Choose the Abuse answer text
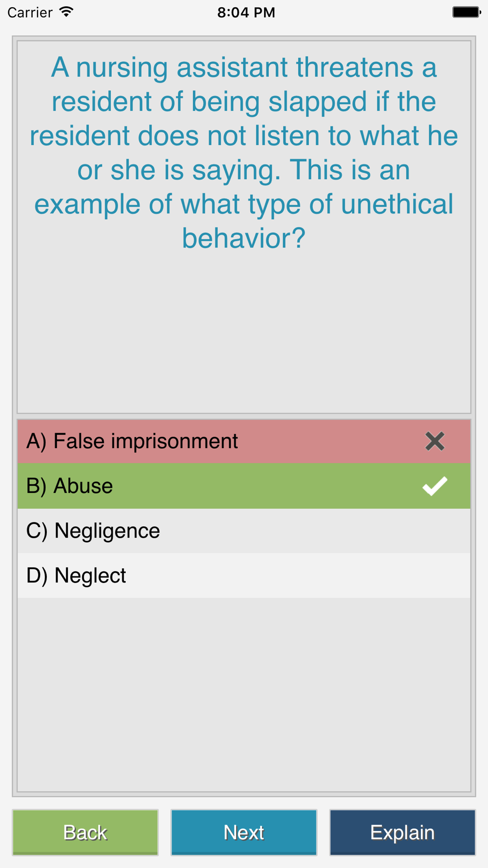Image resolution: width=488 pixels, height=868 pixels. 83,486
